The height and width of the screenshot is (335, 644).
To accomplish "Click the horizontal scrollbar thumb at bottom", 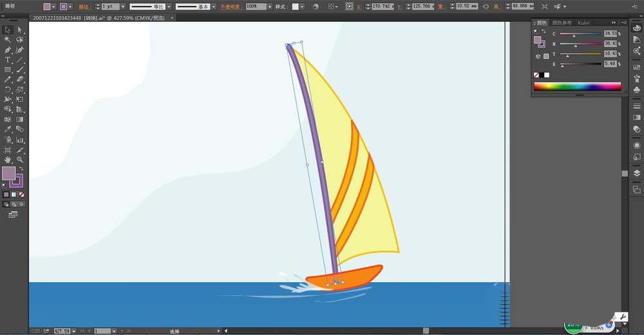I will [426, 330].
